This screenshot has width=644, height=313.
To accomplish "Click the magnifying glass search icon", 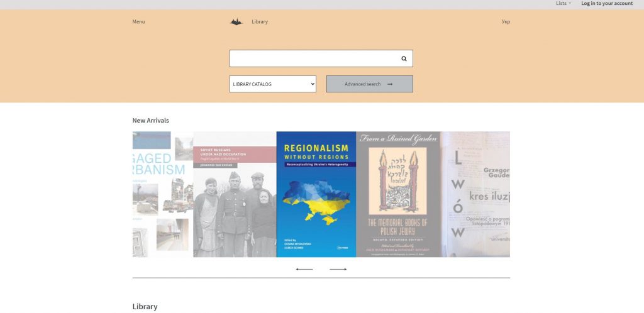I will [x=404, y=58].
